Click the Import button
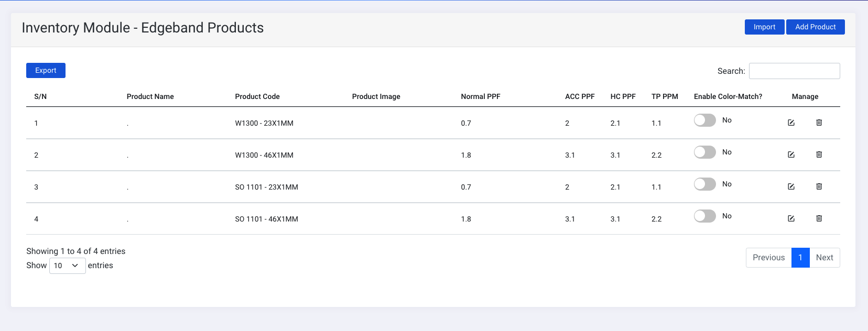Viewport: 868px width, 331px height. [x=764, y=27]
